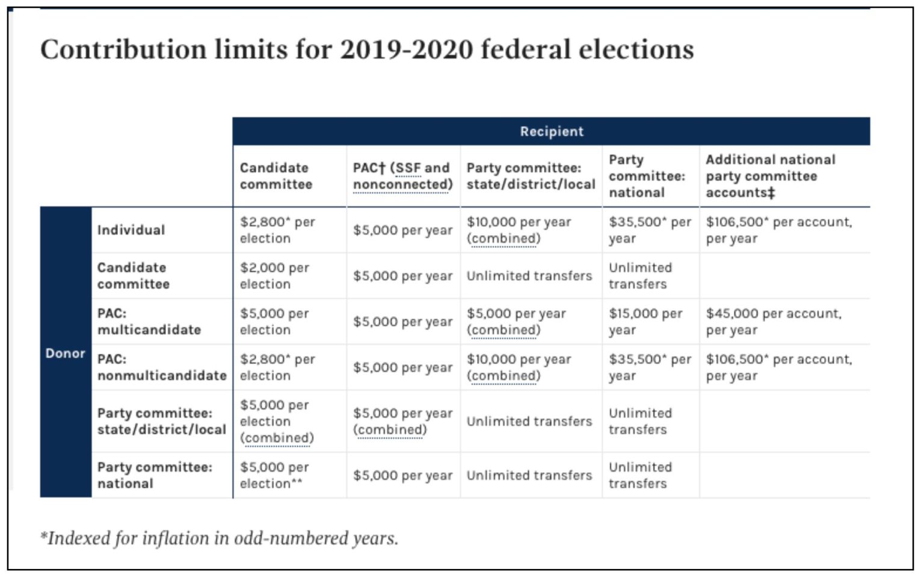Click the underlined 'nonconnected' term in the header
The height and width of the screenshot is (575, 924).
401,184
